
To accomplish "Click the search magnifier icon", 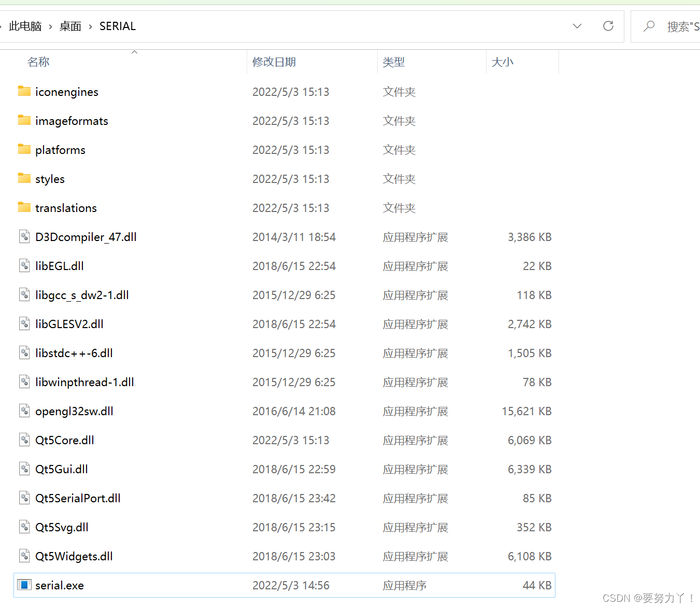I will pos(649,26).
